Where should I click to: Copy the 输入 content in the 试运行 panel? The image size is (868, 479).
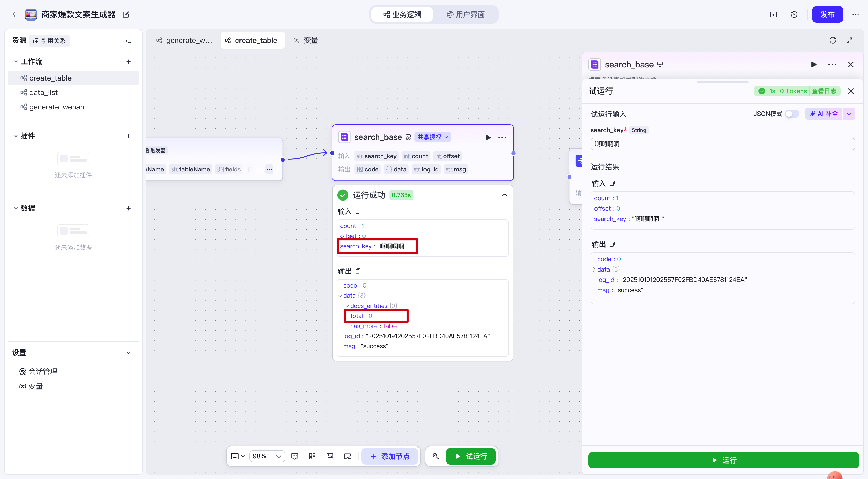[x=612, y=183]
